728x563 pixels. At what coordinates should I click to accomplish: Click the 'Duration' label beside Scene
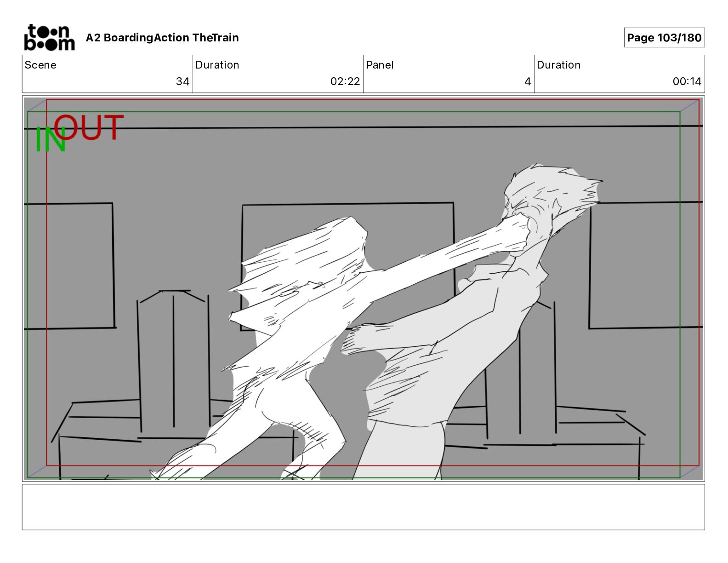pyautogui.click(x=217, y=65)
